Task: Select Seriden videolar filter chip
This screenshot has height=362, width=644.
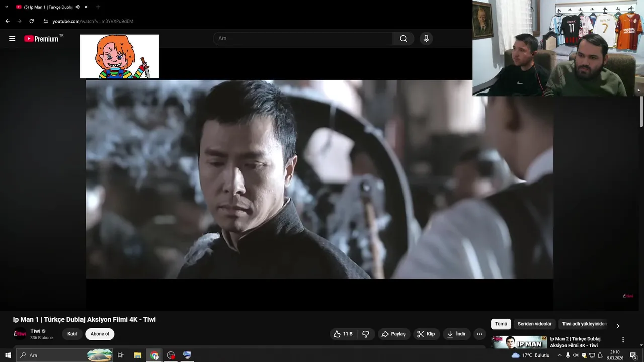Action: (534, 324)
